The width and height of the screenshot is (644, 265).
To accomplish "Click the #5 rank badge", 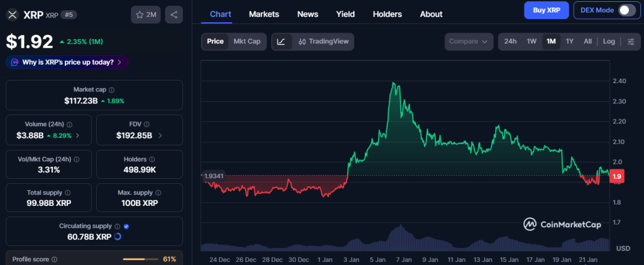I will [x=69, y=14].
